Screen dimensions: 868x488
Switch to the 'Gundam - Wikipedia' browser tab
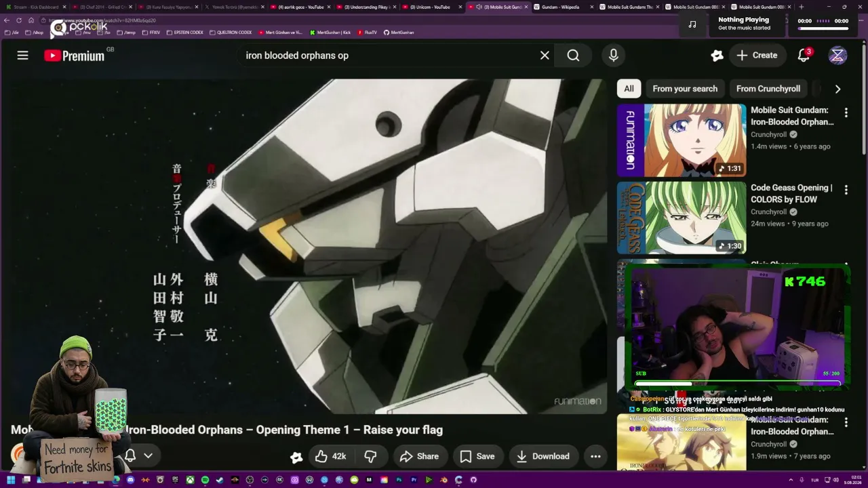(x=561, y=7)
